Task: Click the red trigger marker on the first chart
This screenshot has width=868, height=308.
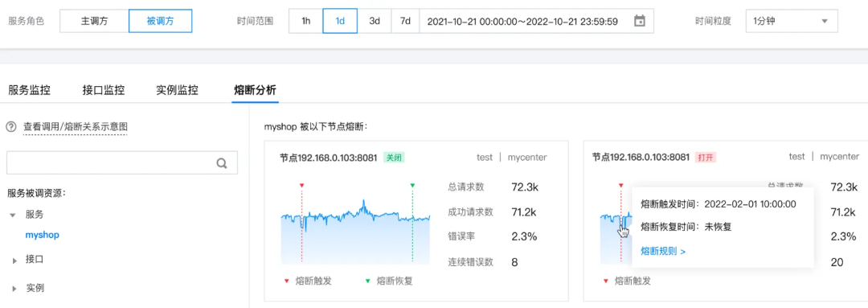Action: 301,185
